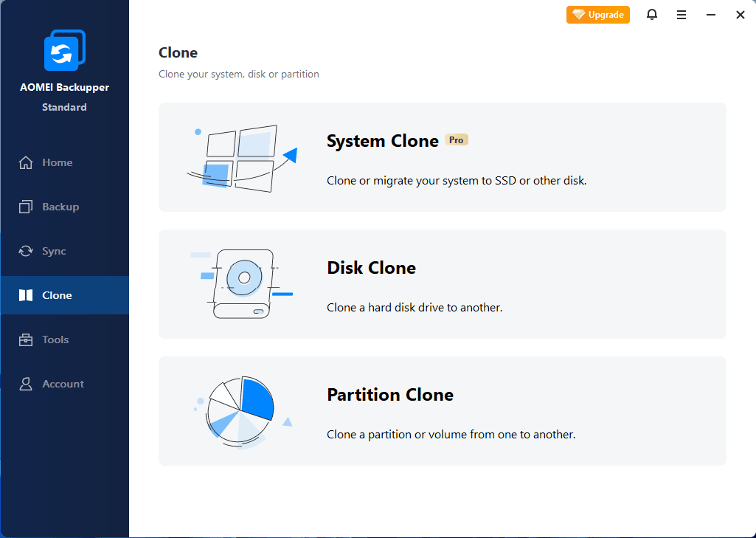Viewport: 756px width, 538px height.
Task: Click the System Clone windows illustration
Action: coord(242,158)
